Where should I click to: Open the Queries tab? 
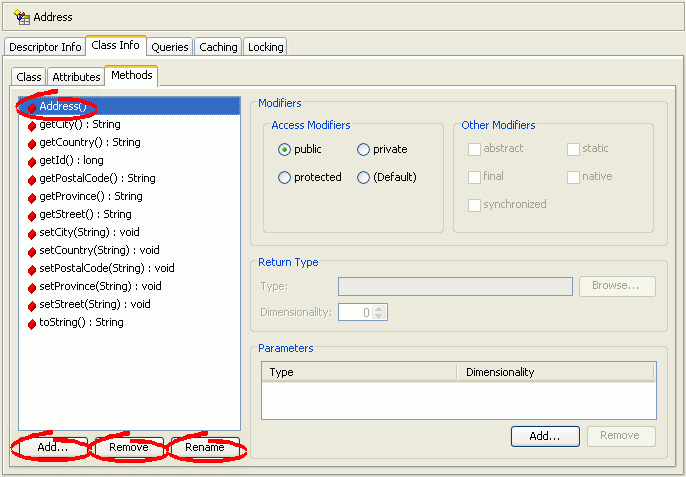[170, 47]
